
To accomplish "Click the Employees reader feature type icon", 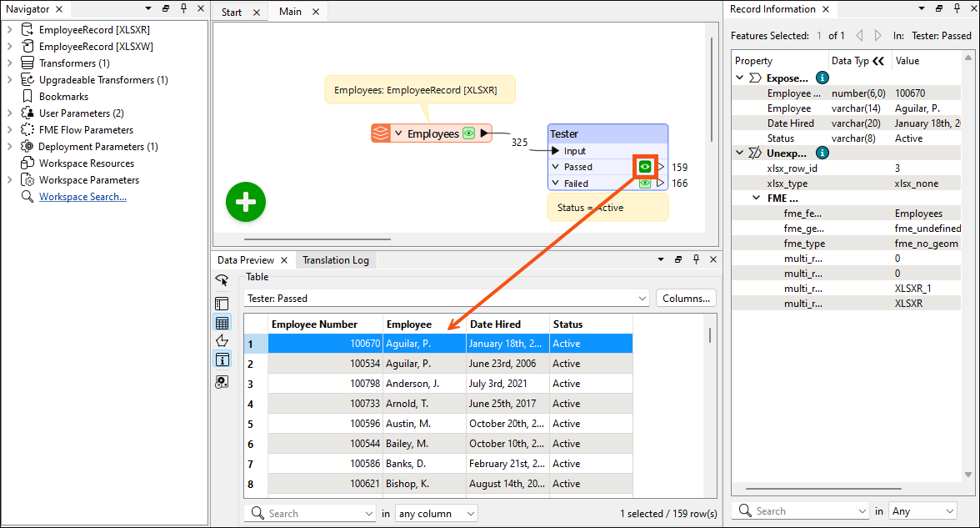I will click(381, 133).
